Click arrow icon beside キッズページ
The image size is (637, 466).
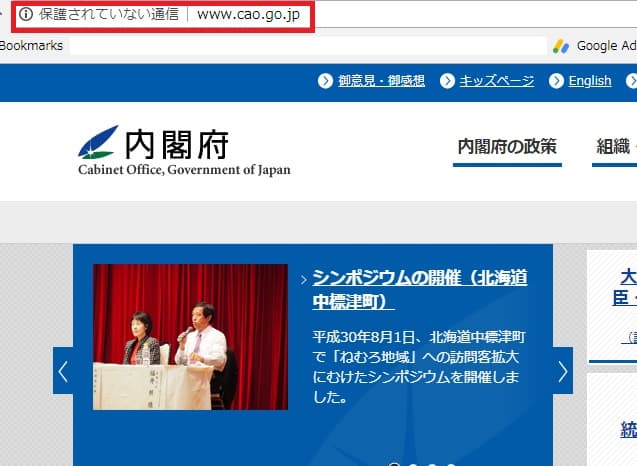click(x=447, y=81)
